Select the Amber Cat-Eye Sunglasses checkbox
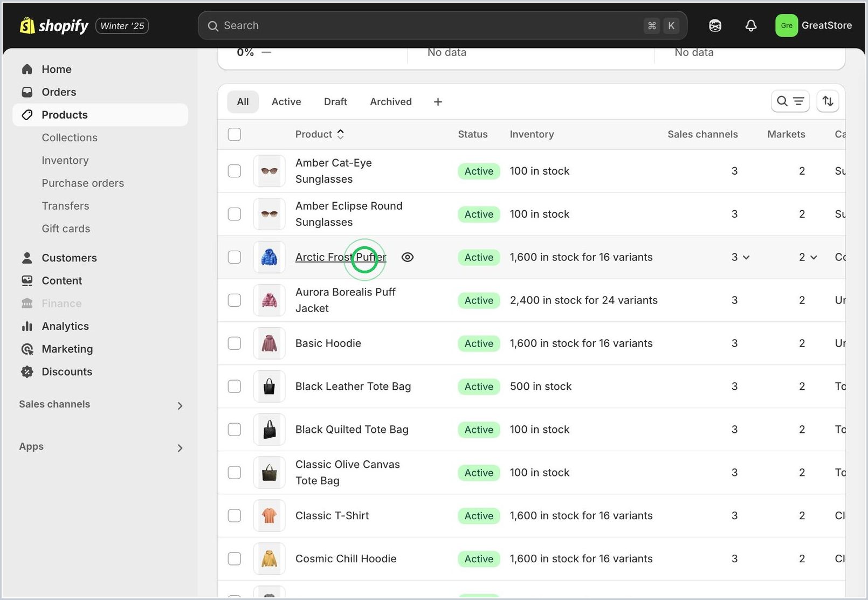Viewport: 868px width, 600px height. click(235, 171)
